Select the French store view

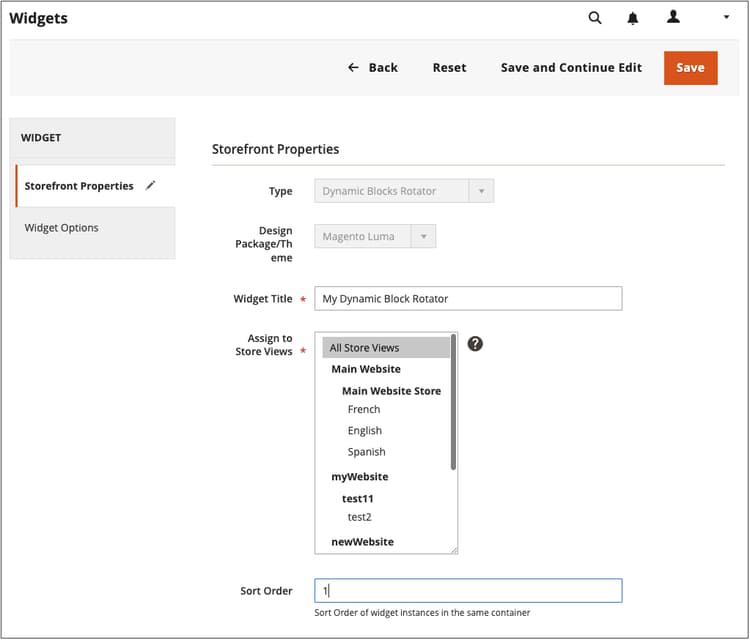(x=364, y=409)
